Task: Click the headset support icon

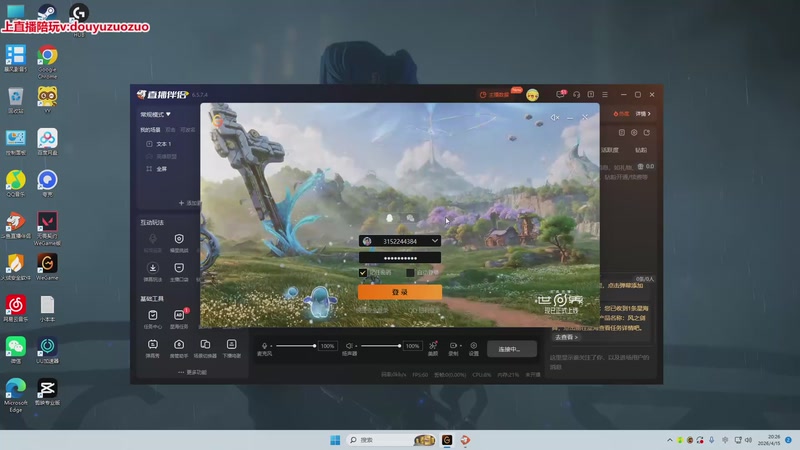Action: [577, 94]
